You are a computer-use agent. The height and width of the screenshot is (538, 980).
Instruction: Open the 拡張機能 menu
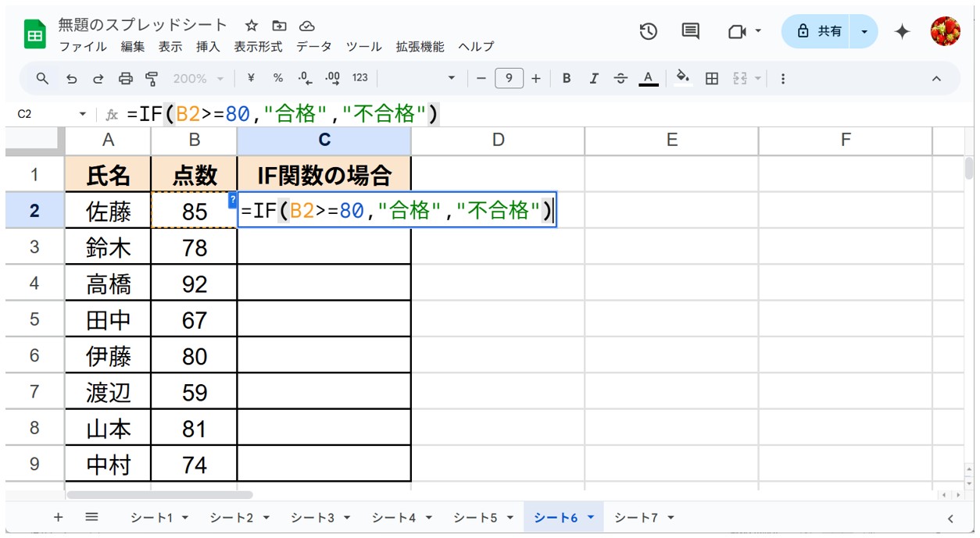coord(420,47)
